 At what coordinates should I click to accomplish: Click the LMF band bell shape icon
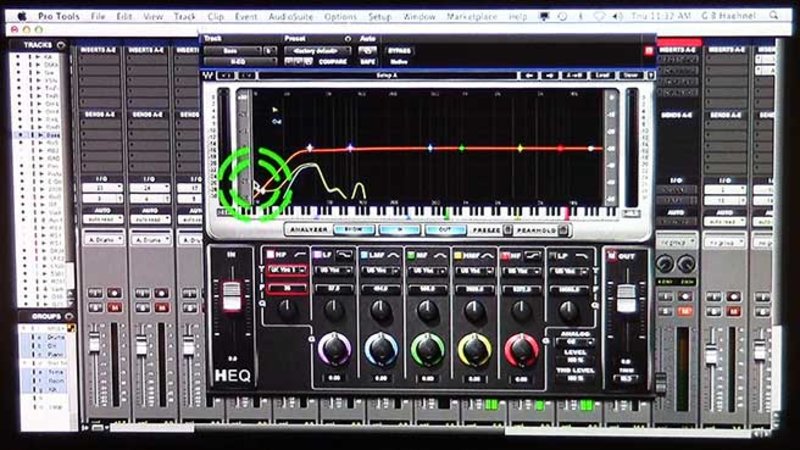click(393, 255)
